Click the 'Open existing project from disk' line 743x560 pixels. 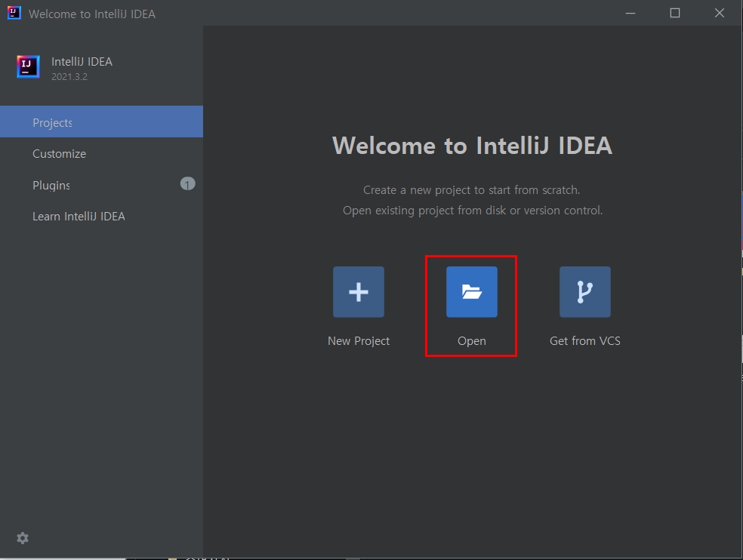tap(473, 211)
